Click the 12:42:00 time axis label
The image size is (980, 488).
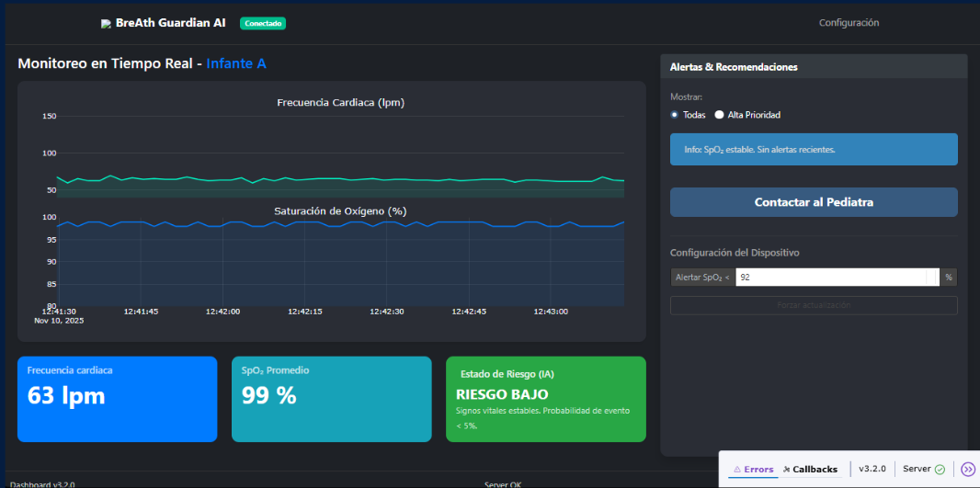pyautogui.click(x=223, y=312)
